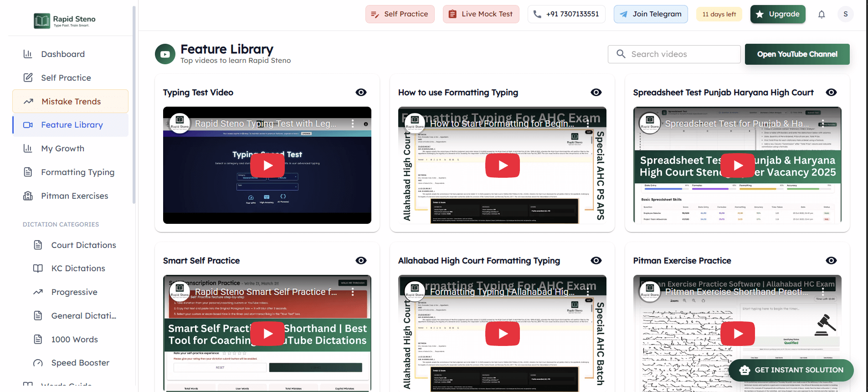The image size is (868, 392).
Task: Click the Upgrade button
Action: click(778, 14)
